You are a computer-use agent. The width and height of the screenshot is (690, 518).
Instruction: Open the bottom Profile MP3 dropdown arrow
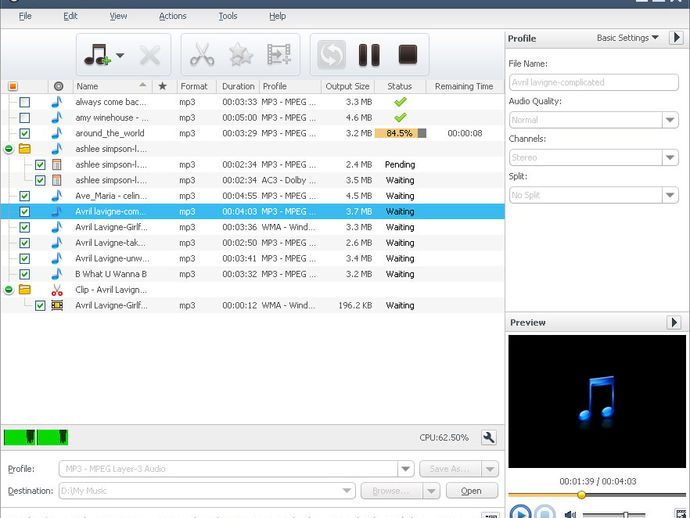point(405,469)
